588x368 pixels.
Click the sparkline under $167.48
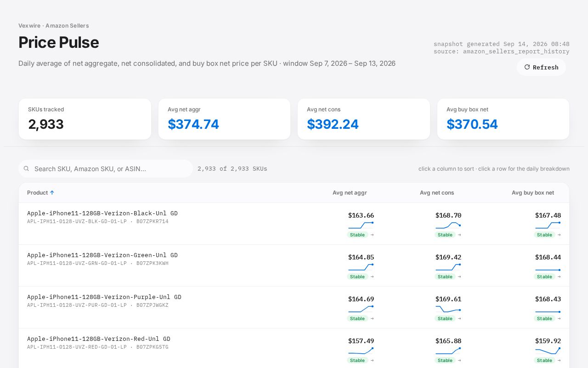tap(548, 225)
